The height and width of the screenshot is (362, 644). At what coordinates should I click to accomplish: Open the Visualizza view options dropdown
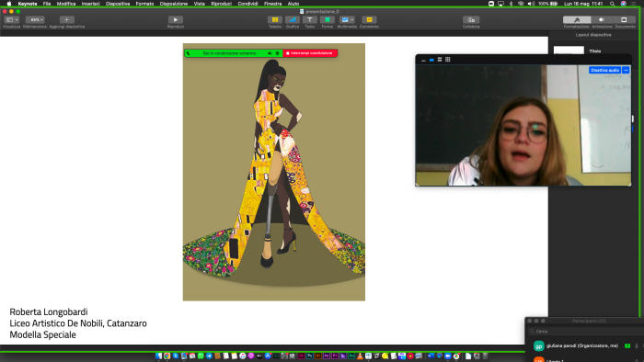click(x=11, y=19)
